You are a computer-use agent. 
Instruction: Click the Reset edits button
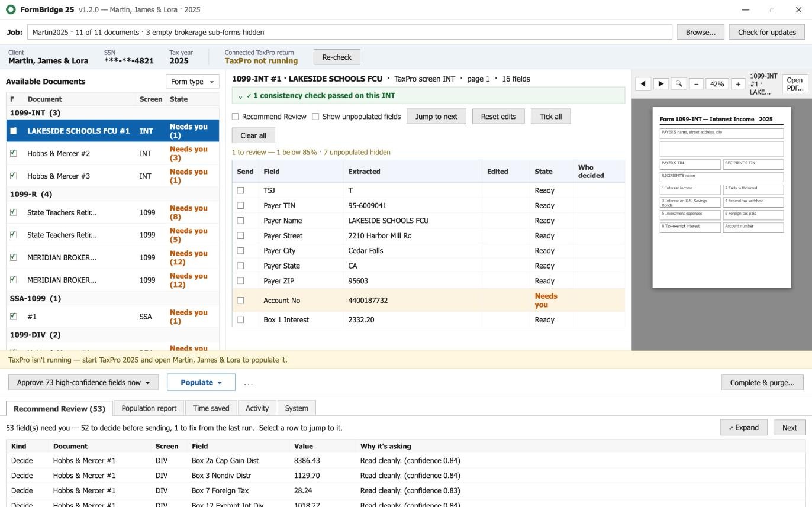[x=498, y=117]
